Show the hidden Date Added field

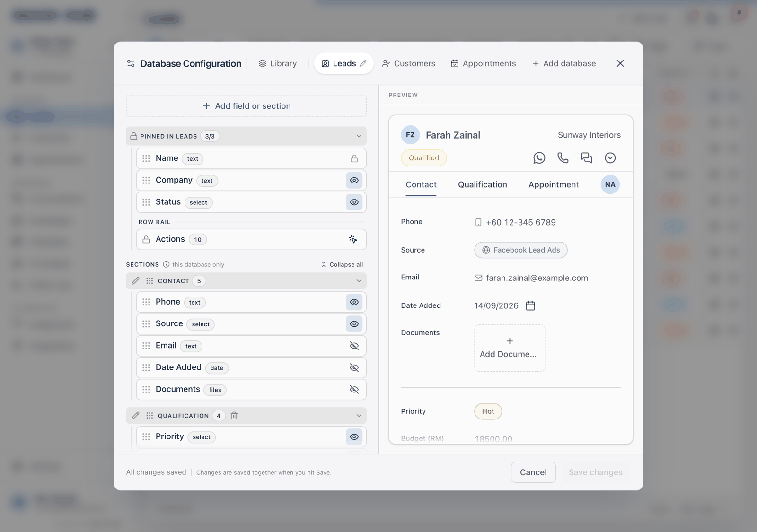[x=354, y=367]
